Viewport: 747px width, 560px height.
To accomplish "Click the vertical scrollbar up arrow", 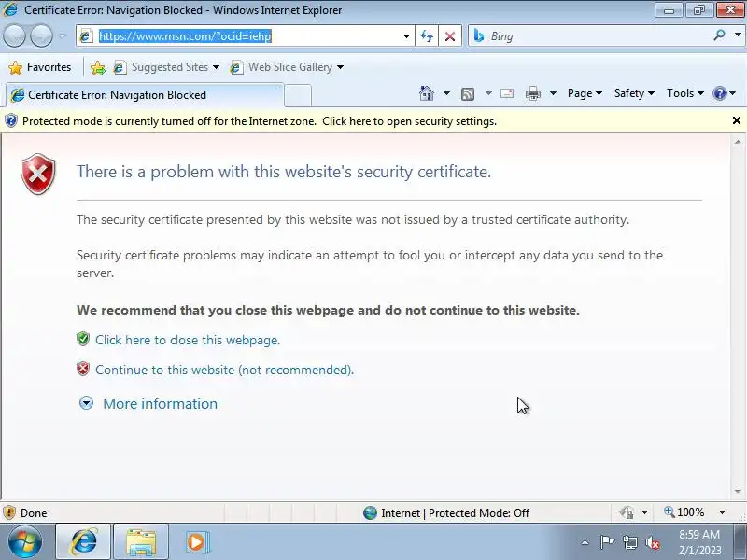I will 738,142.
